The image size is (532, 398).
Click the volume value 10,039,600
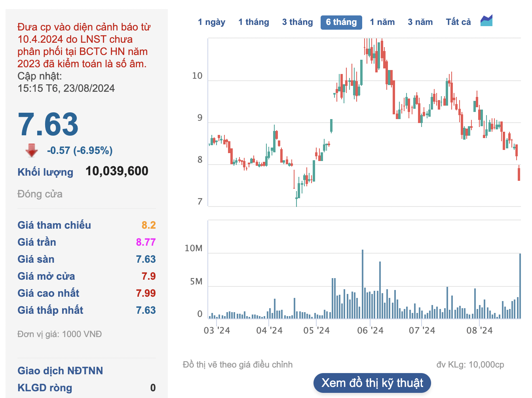117,171
